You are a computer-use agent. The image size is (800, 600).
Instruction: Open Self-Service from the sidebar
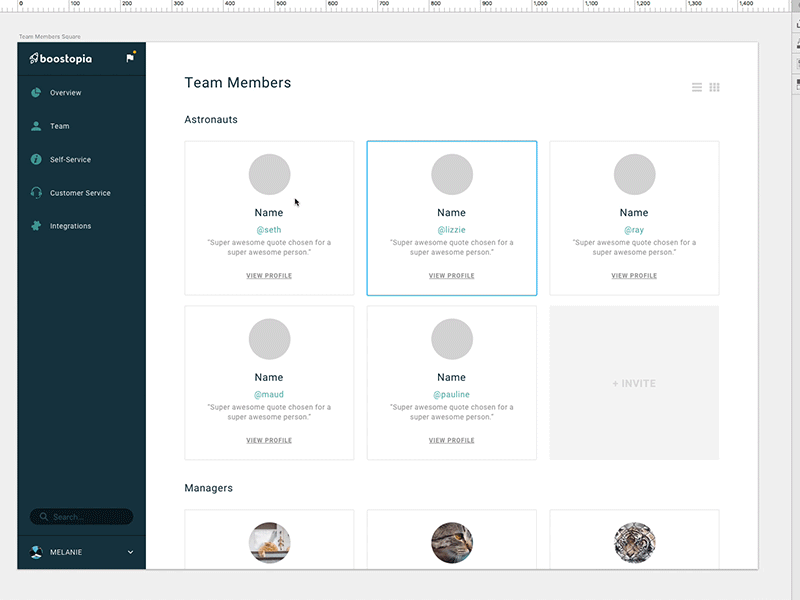[36, 159]
